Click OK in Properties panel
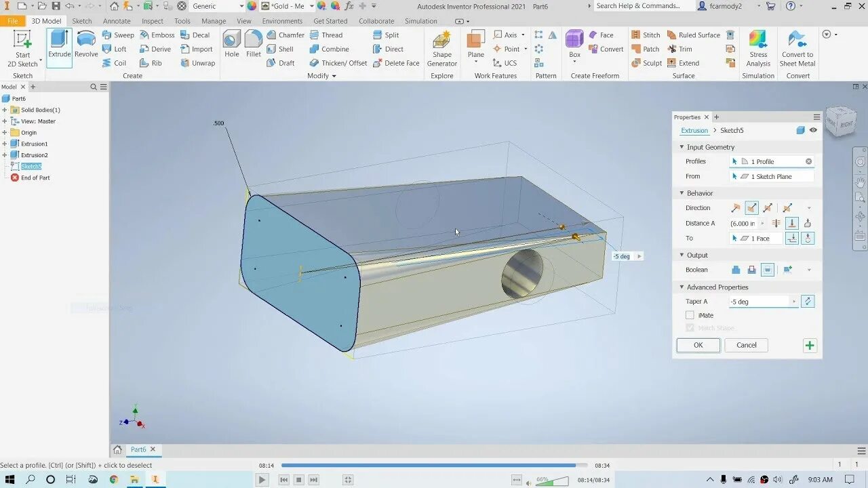The width and height of the screenshot is (868, 488). (698, 345)
